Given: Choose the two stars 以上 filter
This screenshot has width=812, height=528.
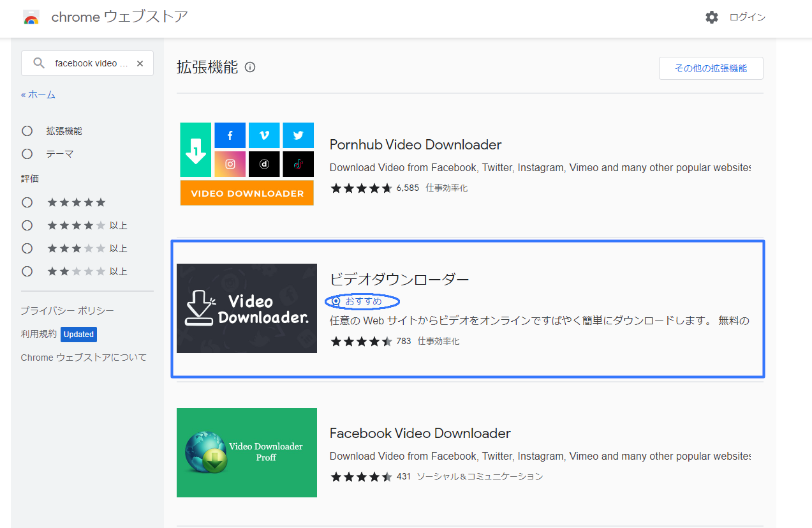Looking at the screenshot, I should [x=27, y=271].
